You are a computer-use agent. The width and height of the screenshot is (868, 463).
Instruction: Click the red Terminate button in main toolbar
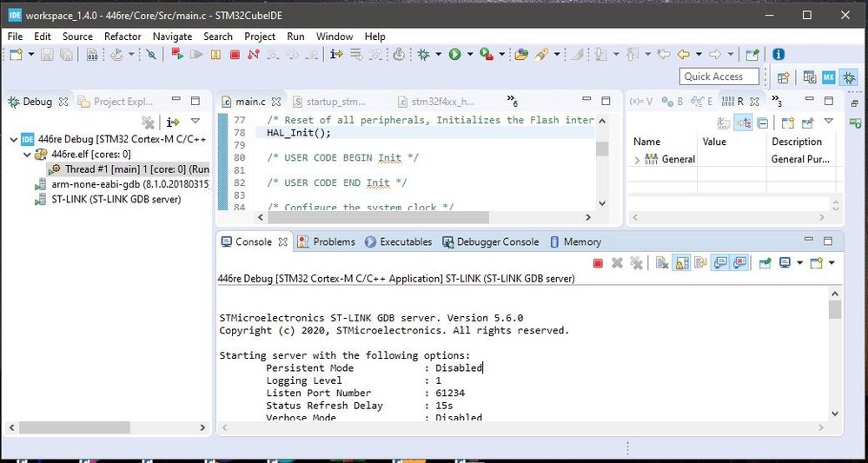coord(235,54)
